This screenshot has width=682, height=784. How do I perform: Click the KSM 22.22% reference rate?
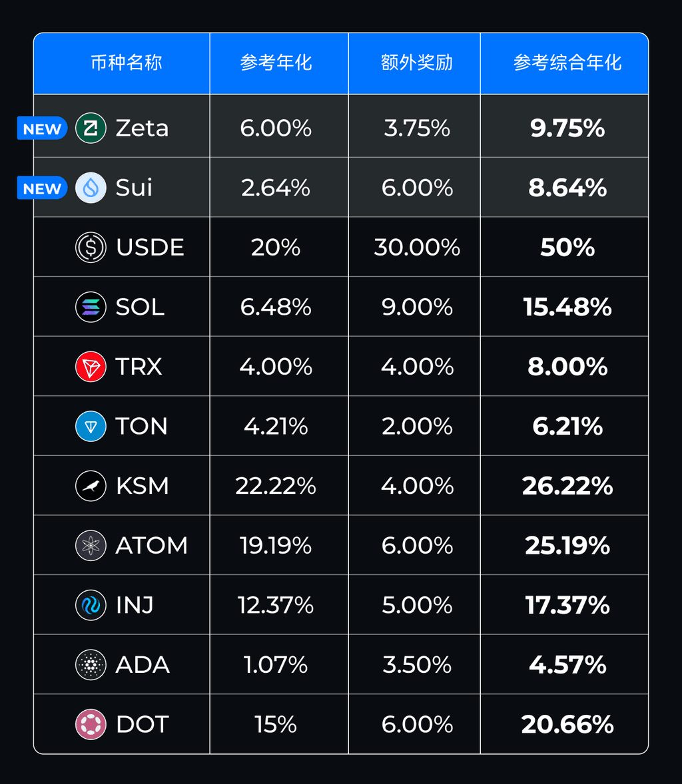coord(276,486)
